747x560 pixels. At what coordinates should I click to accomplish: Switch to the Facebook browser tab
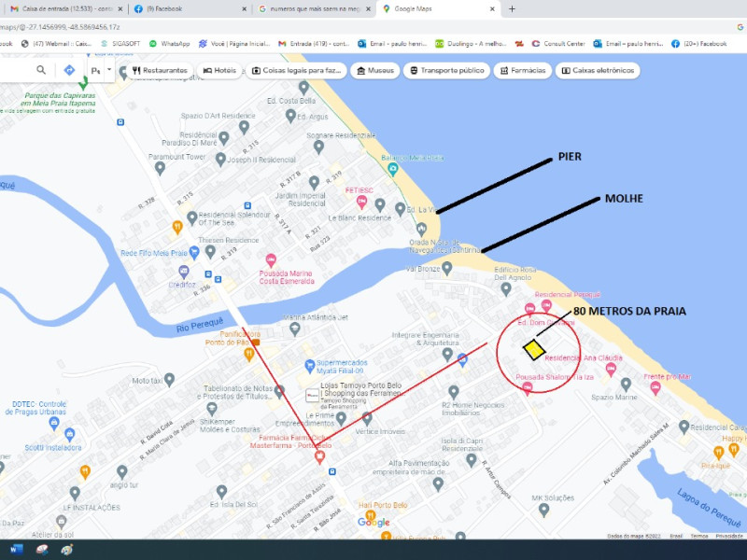click(189, 9)
